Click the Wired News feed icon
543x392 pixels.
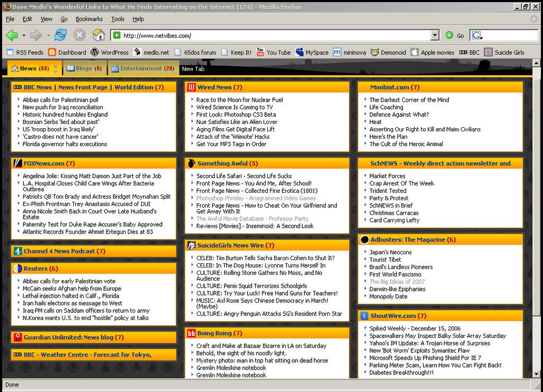(191, 87)
